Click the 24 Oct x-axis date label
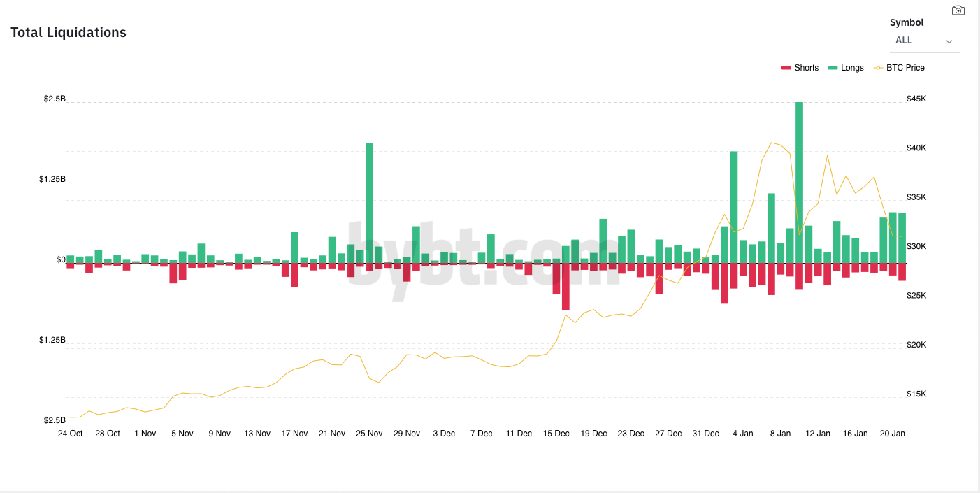The height and width of the screenshot is (493, 980). click(x=70, y=434)
